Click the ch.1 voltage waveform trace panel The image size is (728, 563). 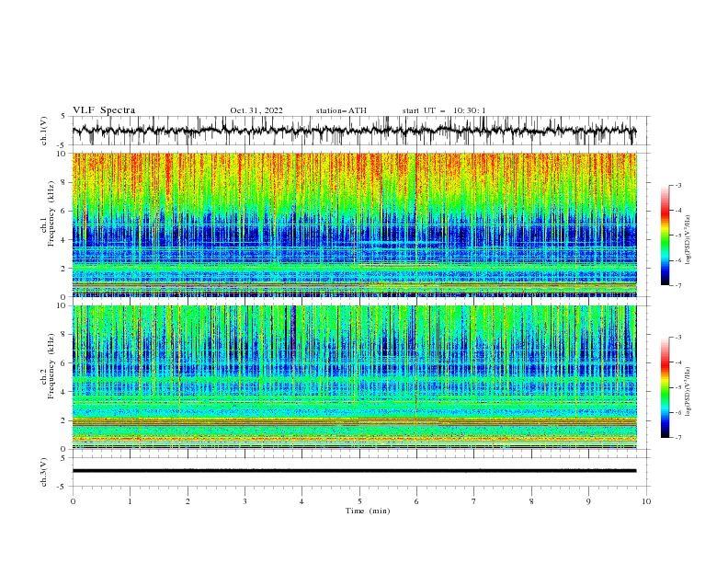(x=360, y=131)
